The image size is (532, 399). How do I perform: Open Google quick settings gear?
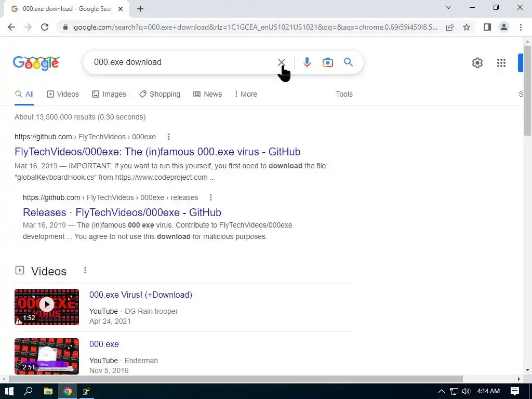click(x=477, y=63)
